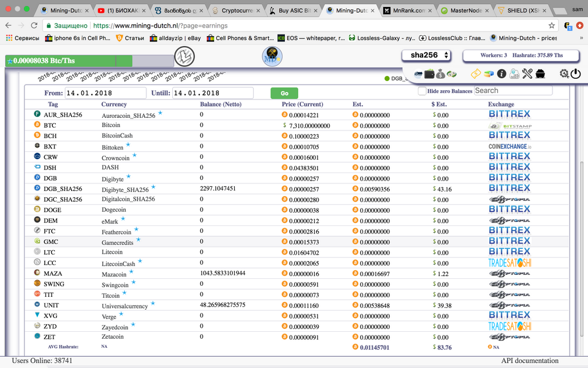Viewport: 588px width, 368px height.
Task: Click the black info circle icon
Action: coord(501,74)
